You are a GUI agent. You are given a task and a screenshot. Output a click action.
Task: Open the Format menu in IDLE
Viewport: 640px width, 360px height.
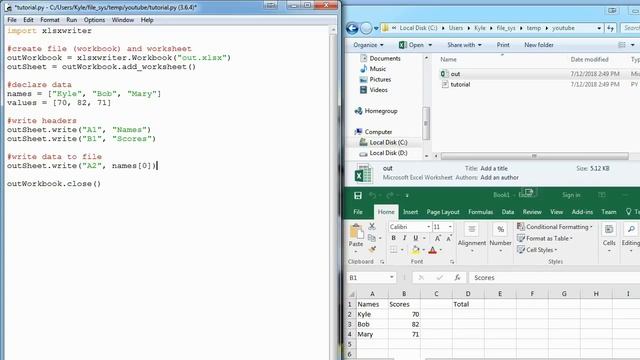click(x=50, y=20)
